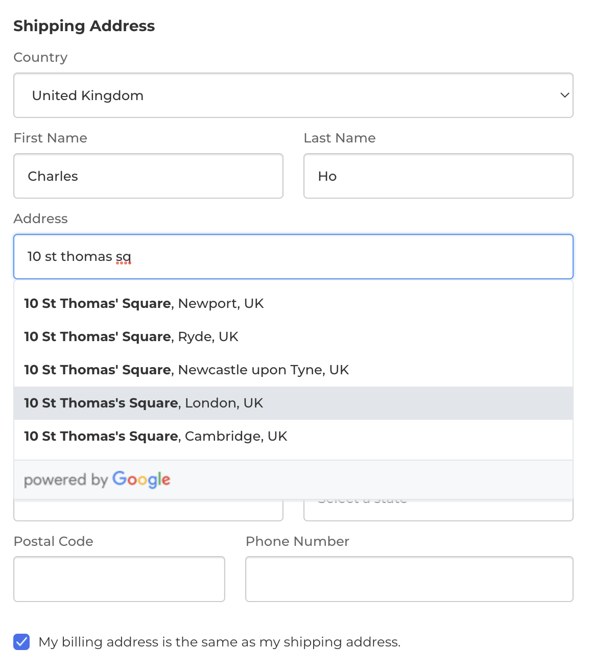Click the Shipping Address heading
Image resolution: width=616 pixels, height=672 pixels.
84,26
